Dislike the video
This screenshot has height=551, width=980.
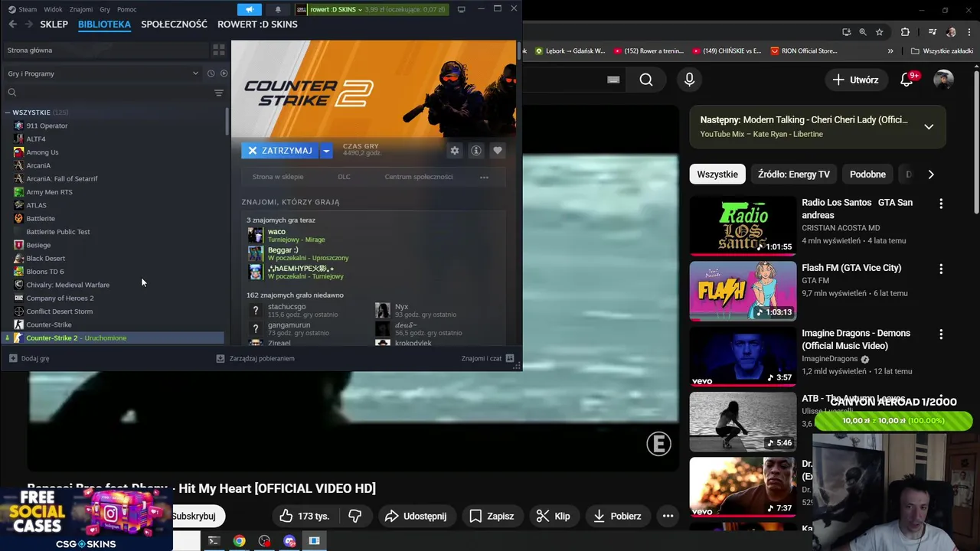[x=355, y=516]
